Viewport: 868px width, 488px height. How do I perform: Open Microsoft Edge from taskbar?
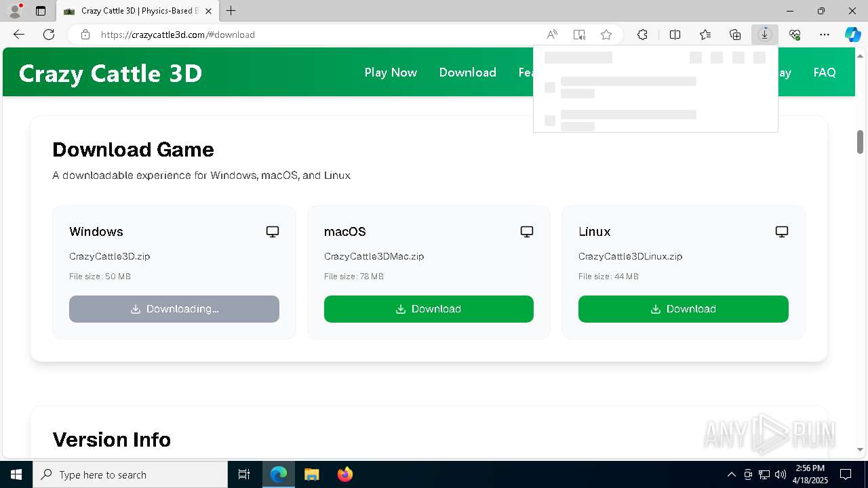click(279, 474)
